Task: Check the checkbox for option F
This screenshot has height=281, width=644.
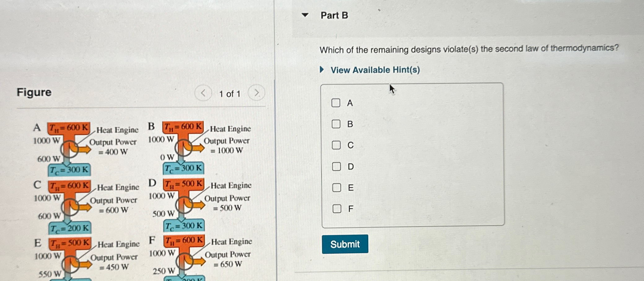Action: click(336, 209)
